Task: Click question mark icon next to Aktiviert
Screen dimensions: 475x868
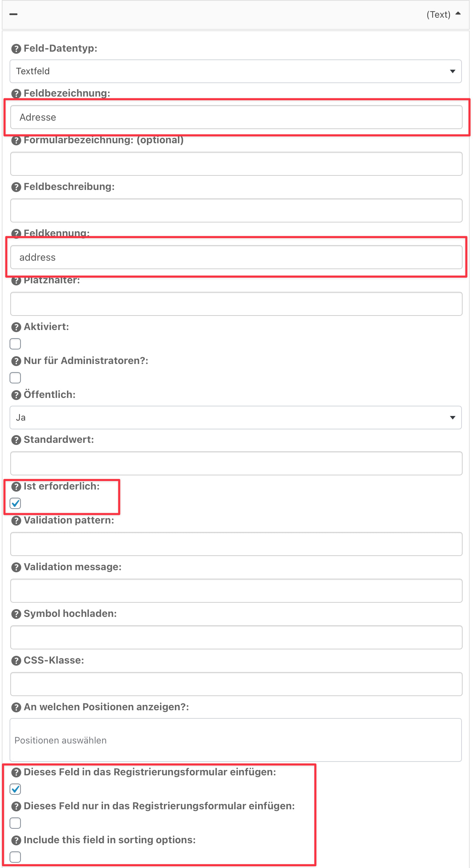Action: coord(16,327)
